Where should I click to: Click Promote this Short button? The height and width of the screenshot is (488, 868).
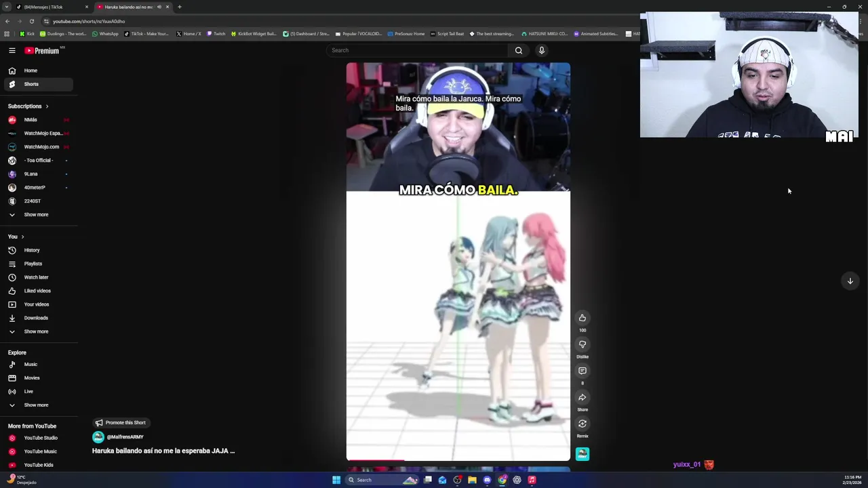120,423
